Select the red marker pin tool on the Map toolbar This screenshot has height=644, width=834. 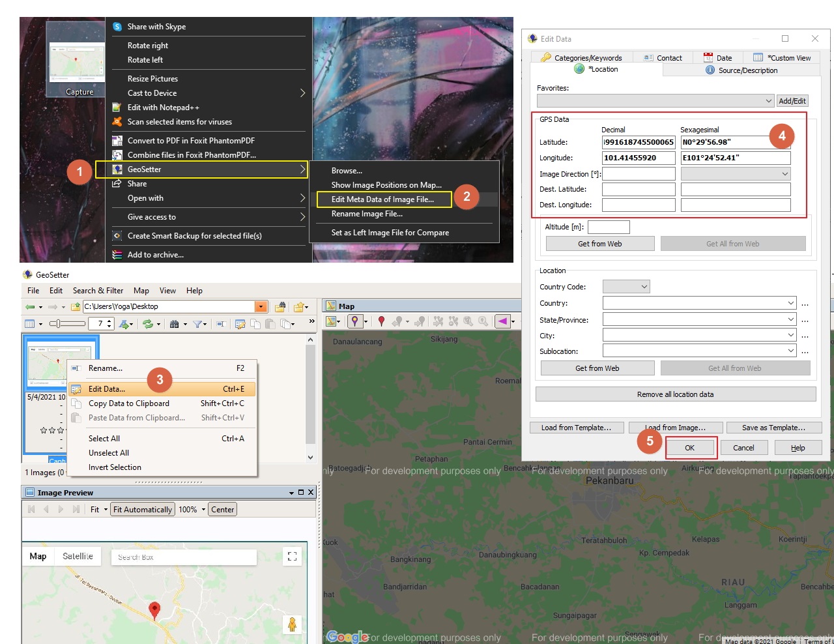click(382, 321)
